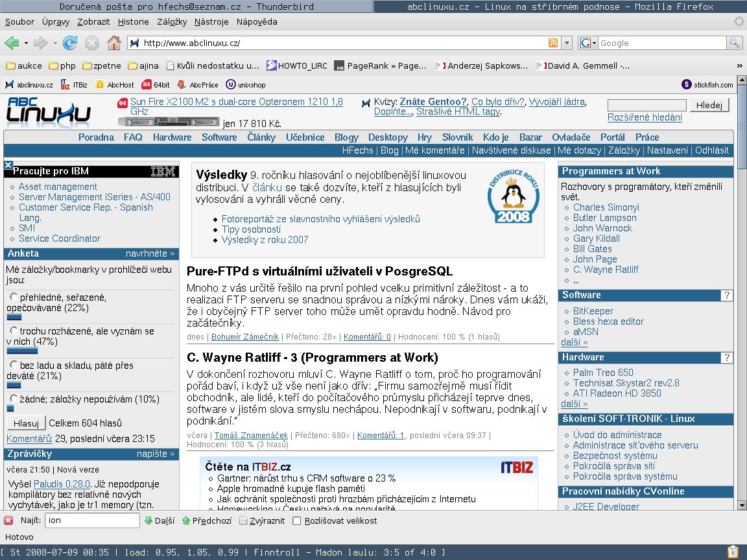Switch to the Thunderbird Doručená pošta window
Image resolution: width=747 pixels, height=560 pixels.
187,6
